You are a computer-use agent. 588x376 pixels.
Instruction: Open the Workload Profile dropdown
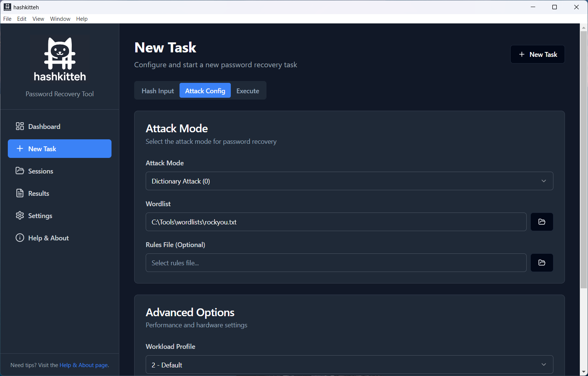(349, 364)
